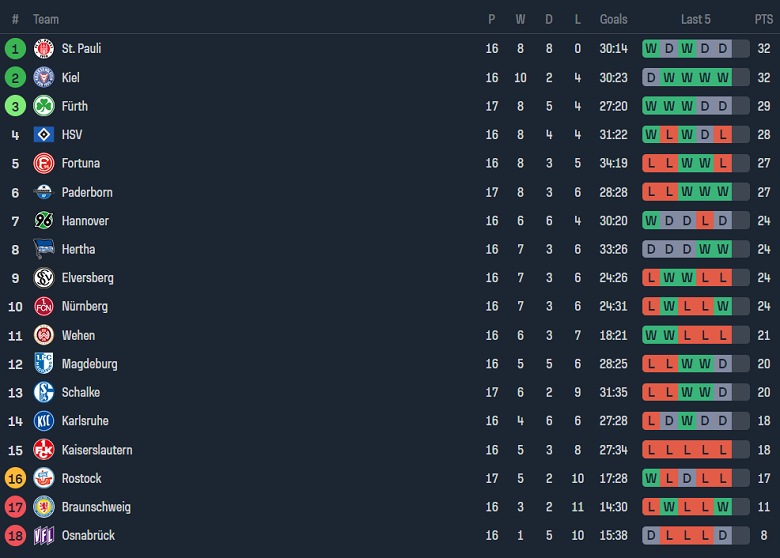Click the Hertha flag crest
Image resolution: width=780 pixels, height=558 pixels.
(43, 249)
